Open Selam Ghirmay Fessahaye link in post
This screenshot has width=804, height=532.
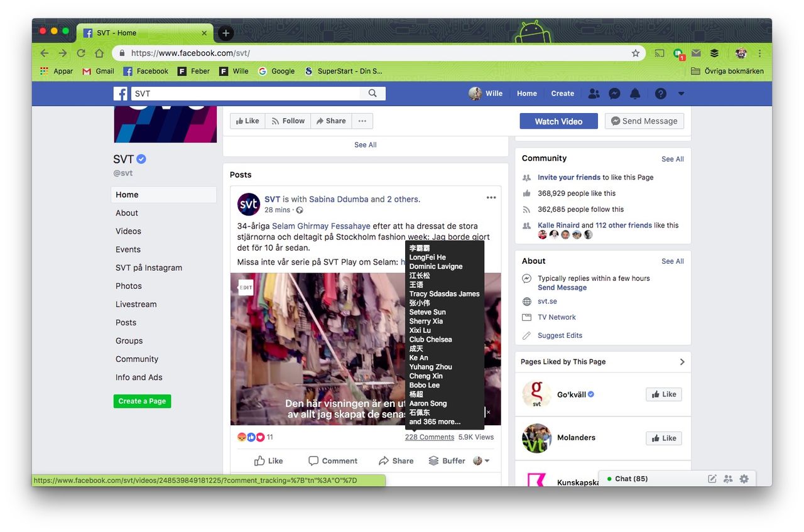coord(321,226)
